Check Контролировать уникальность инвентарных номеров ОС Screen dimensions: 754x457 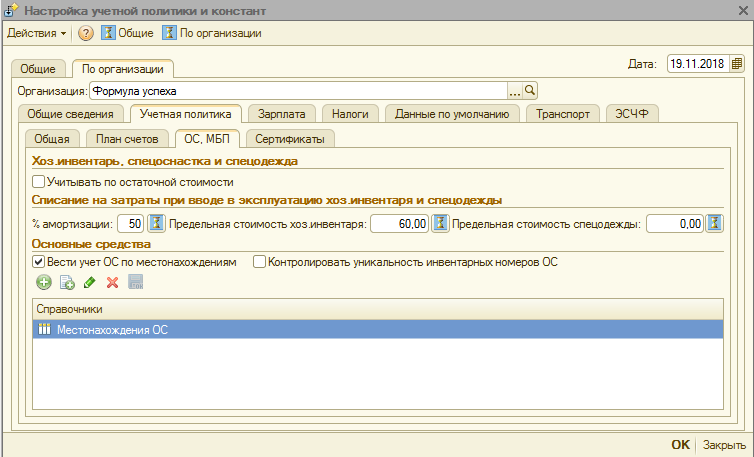[x=259, y=262]
